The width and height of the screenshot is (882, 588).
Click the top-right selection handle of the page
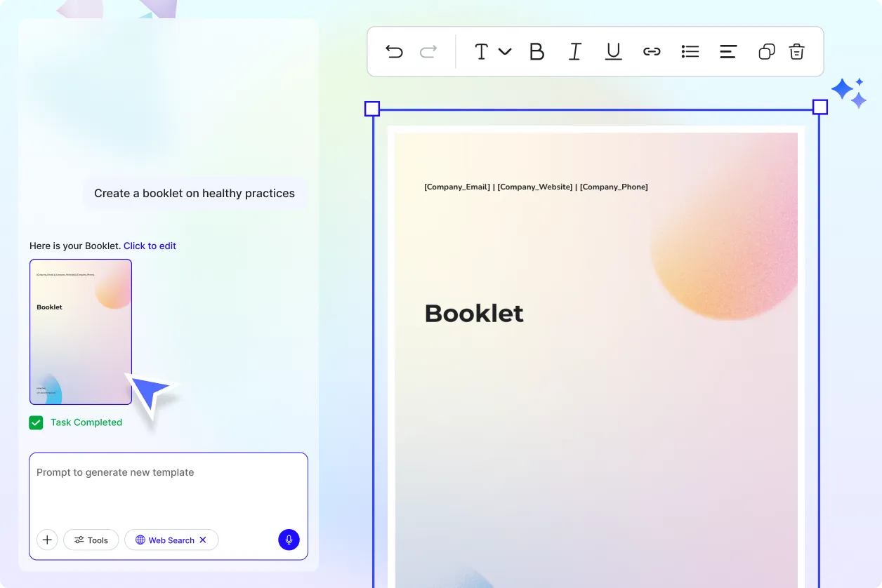point(820,107)
